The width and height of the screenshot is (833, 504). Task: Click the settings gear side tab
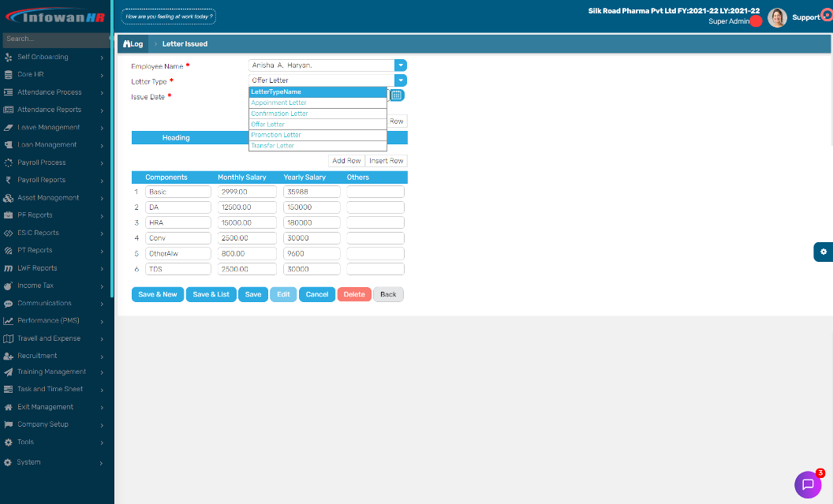pyautogui.click(x=823, y=252)
